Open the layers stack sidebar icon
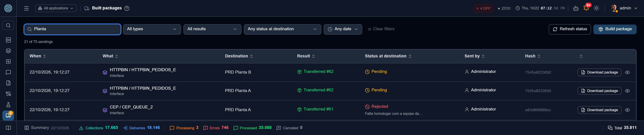The width and height of the screenshot is (644, 135). pyautogui.click(x=8, y=51)
